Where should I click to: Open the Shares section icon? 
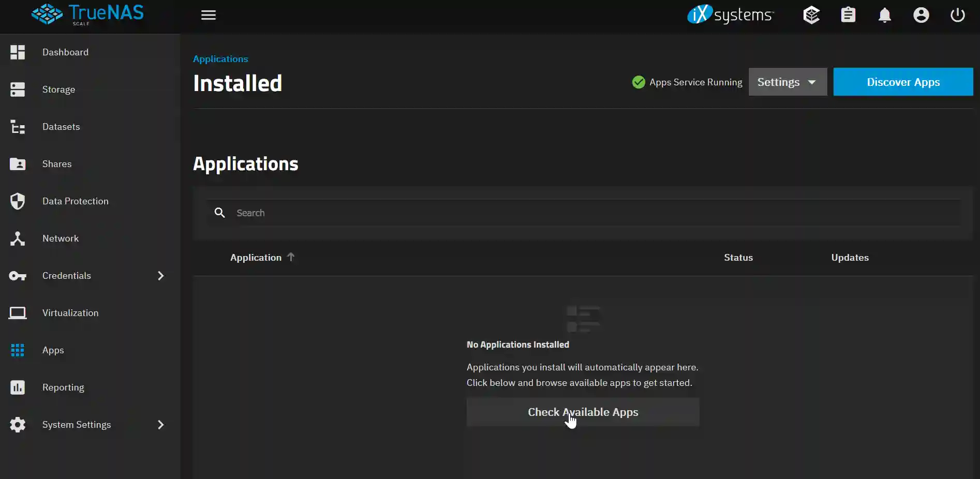click(18, 164)
